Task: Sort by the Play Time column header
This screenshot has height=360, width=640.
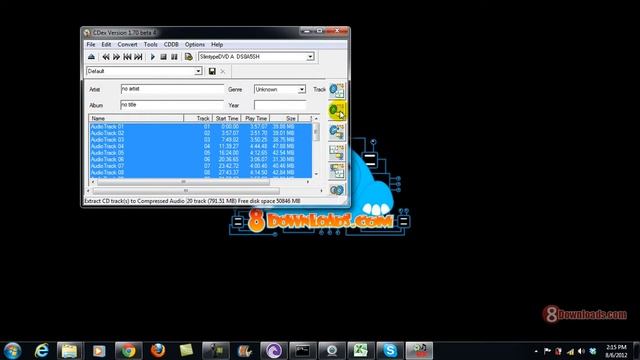Action: click(x=255, y=118)
